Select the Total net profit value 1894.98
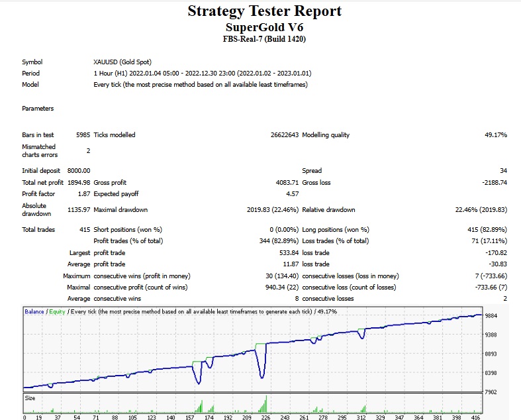The image size is (521, 420). (x=78, y=183)
